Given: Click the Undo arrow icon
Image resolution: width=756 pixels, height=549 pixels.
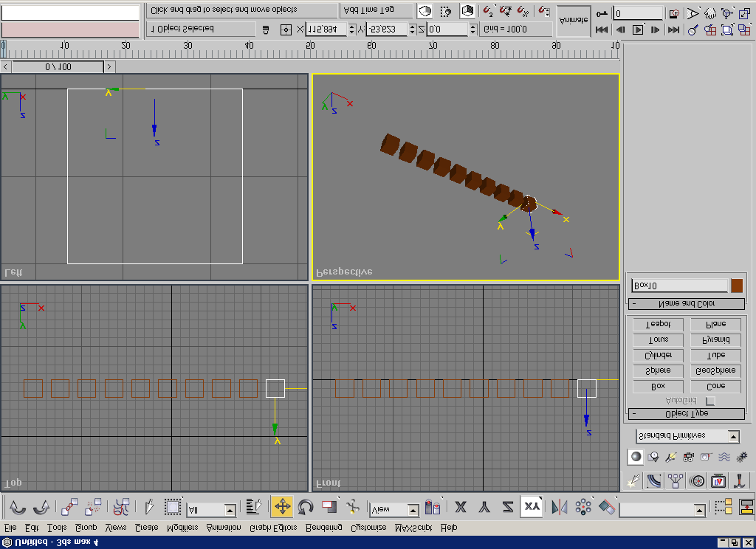Looking at the screenshot, I should (x=18, y=507).
